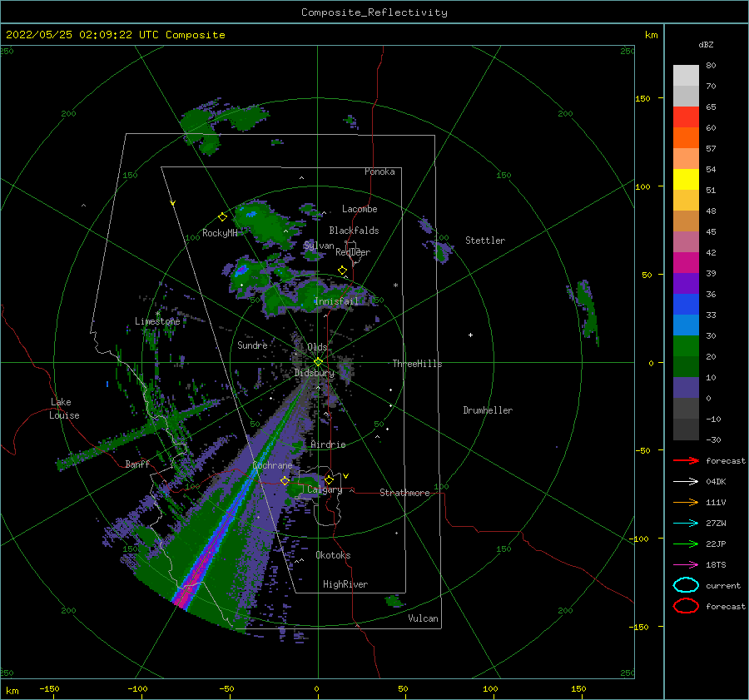This screenshot has height=700, width=749.
Task: Click the orange 111V arrow icon
Action: (x=686, y=502)
